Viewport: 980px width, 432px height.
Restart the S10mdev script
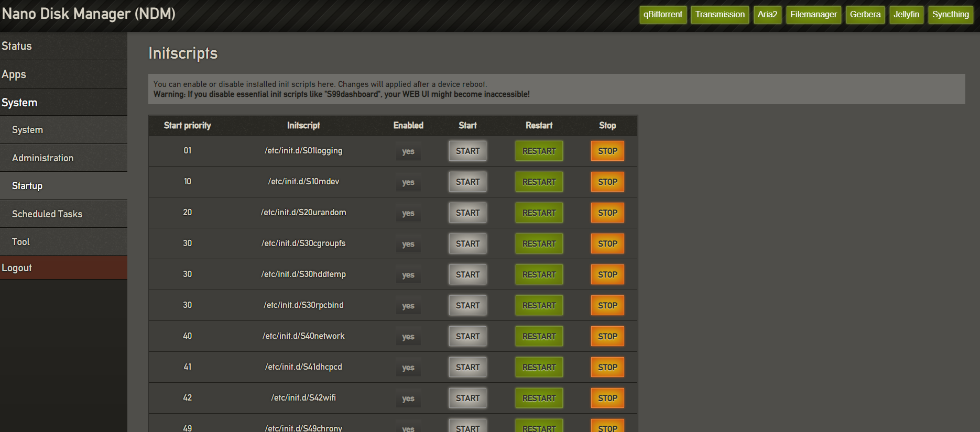click(x=539, y=182)
